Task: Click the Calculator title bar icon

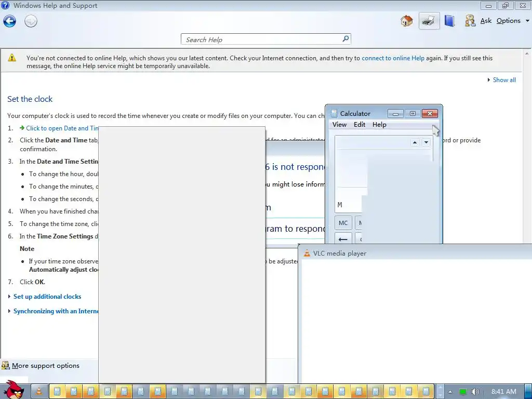Action: coord(334,113)
